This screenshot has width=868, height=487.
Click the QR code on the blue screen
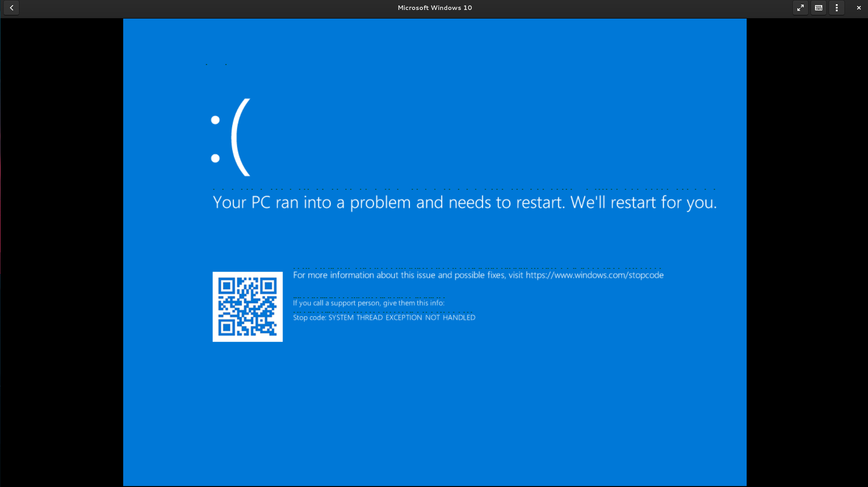[247, 306]
